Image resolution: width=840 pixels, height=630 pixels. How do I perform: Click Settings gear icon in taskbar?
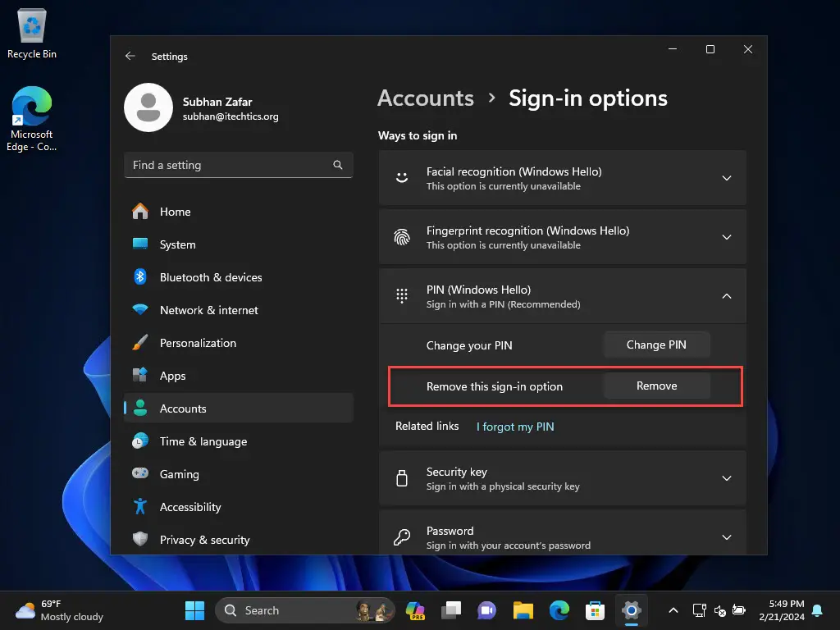click(631, 610)
